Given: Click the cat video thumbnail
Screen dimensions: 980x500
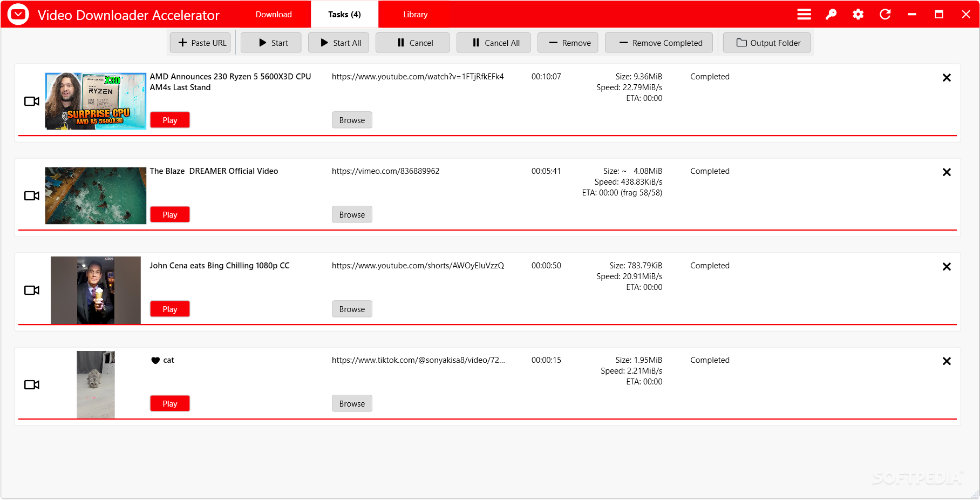Looking at the screenshot, I should coord(96,384).
